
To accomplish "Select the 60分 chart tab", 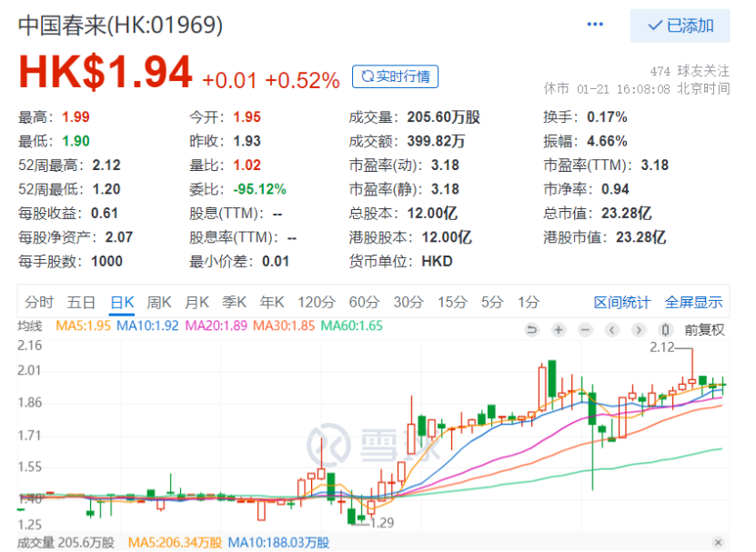I will (x=363, y=302).
